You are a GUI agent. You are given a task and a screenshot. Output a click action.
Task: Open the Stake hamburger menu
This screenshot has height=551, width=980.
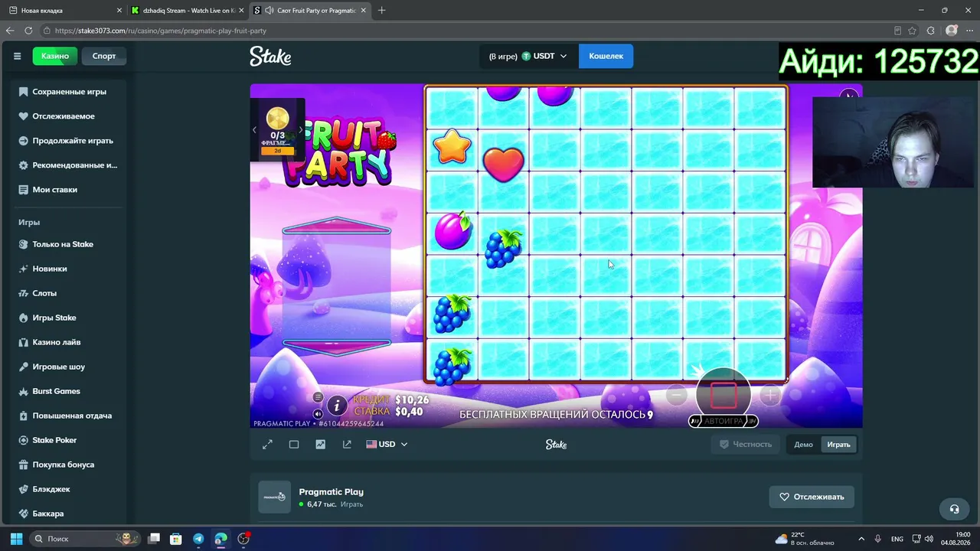tap(17, 56)
